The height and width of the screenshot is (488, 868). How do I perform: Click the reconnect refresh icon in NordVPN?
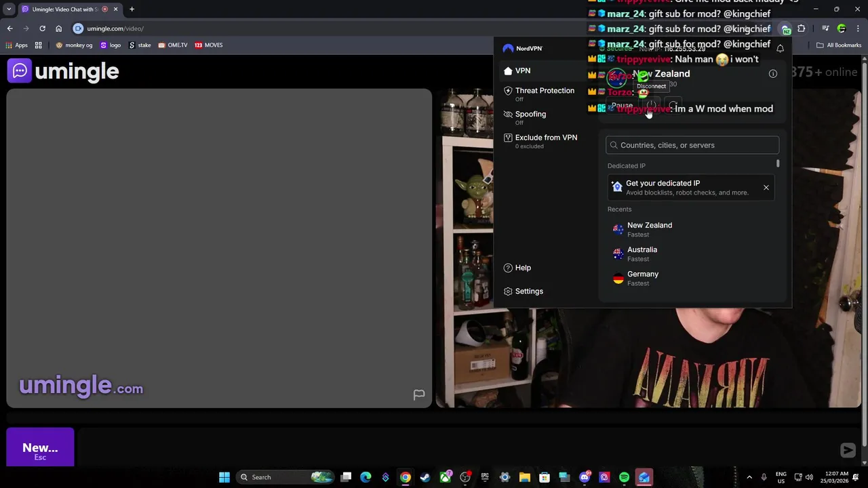672,106
